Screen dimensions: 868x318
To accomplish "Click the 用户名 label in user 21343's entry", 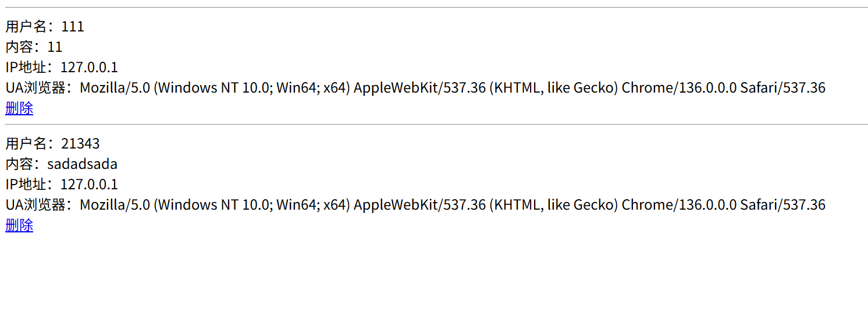I will pos(26,144).
